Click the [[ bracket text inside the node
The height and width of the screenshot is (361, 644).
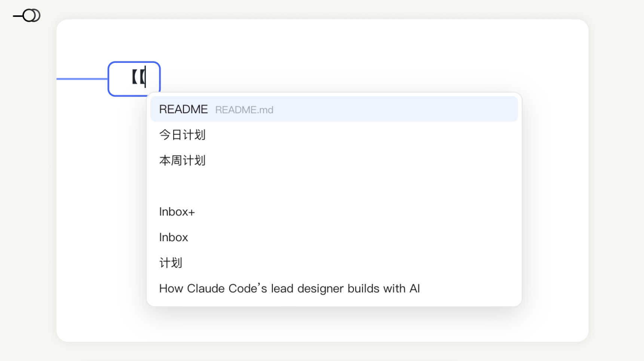[x=138, y=77]
